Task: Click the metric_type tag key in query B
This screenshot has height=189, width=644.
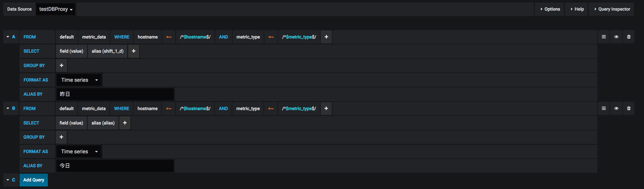Action: 248,108
